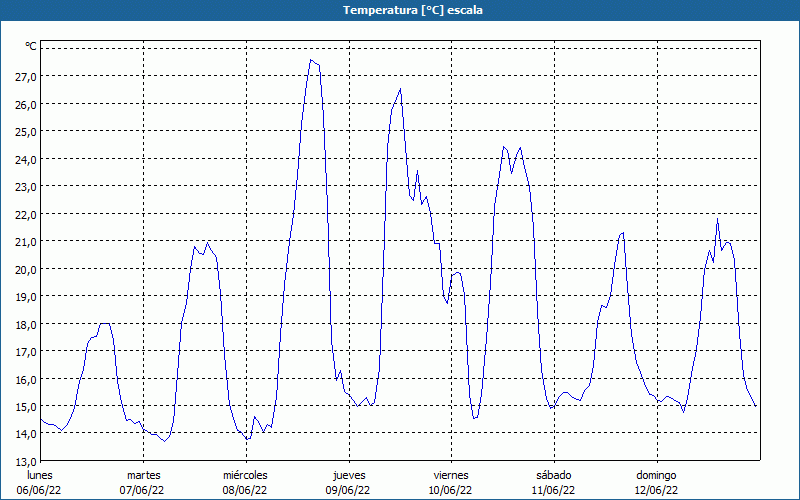Click the 'lunes' day label
The height and width of the screenshot is (500, 800).
pos(40,476)
